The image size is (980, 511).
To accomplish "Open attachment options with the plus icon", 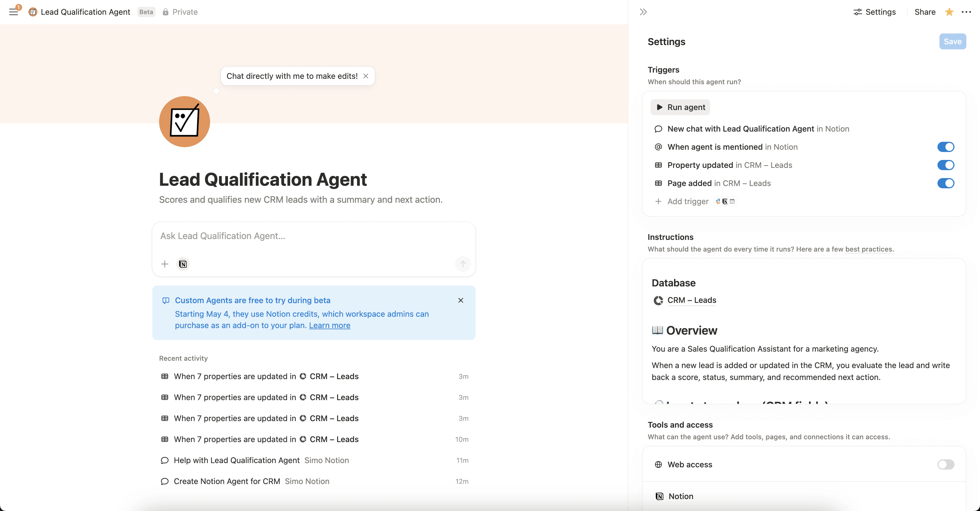I will click(165, 264).
